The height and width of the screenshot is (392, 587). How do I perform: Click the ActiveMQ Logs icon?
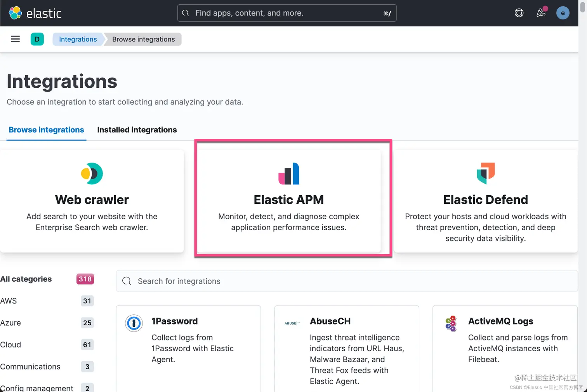pyautogui.click(x=451, y=324)
